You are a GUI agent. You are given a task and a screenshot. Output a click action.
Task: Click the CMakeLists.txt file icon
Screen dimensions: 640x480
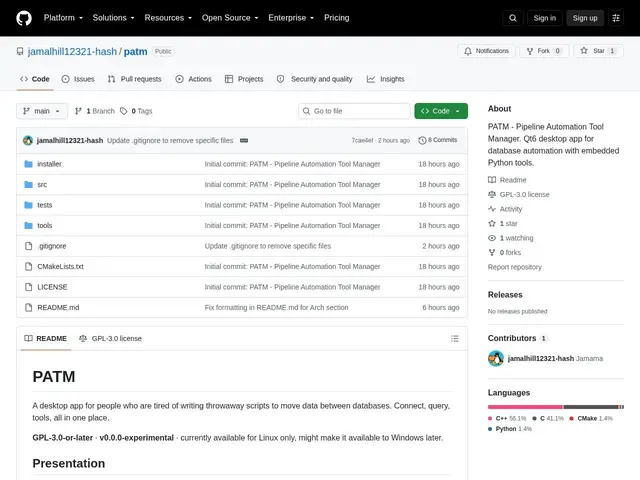(x=28, y=267)
